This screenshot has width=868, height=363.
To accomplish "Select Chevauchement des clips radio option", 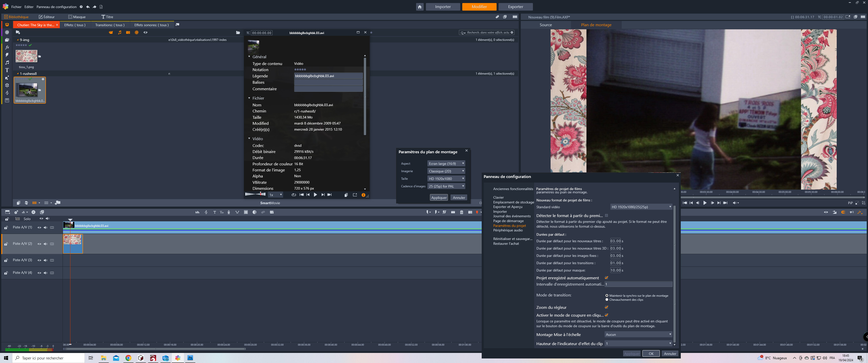I will pos(607,300).
